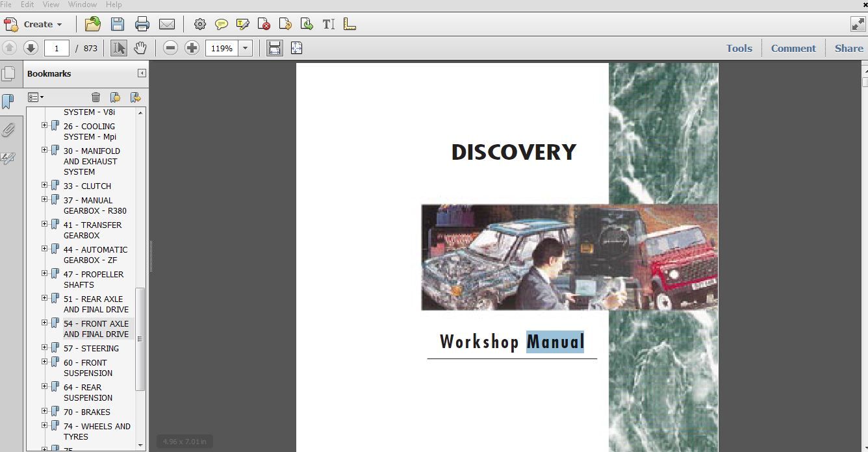Choose the hand pan tool
Image resolution: width=868 pixels, height=452 pixels.
coord(140,48)
